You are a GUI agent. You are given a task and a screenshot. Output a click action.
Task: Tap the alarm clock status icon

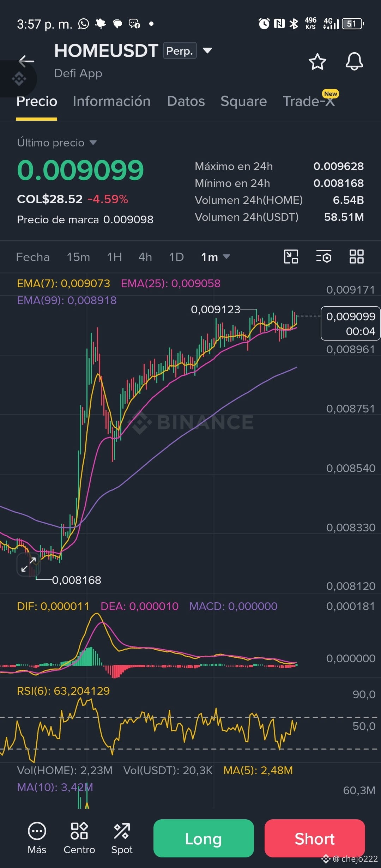pyautogui.click(x=264, y=24)
